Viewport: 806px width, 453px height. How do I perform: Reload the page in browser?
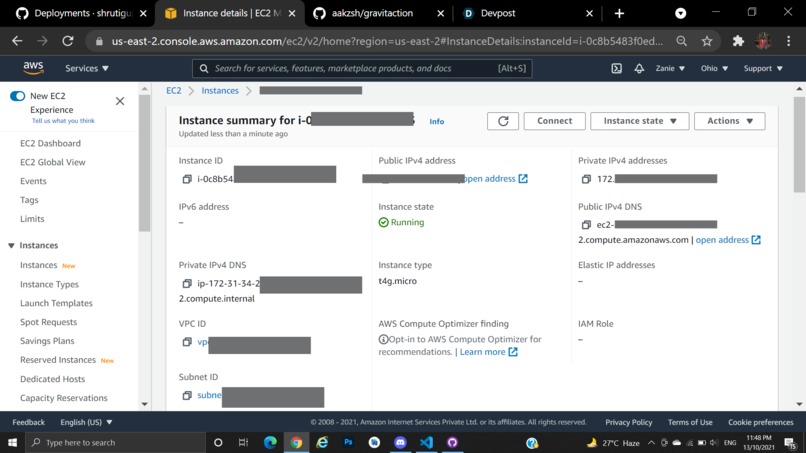tap(68, 41)
